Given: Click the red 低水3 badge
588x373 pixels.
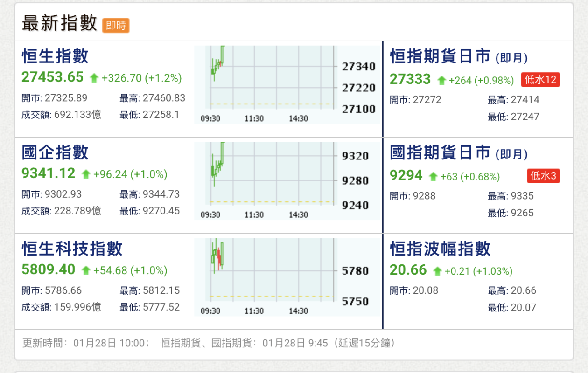Looking at the screenshot, I should [544, 176].
